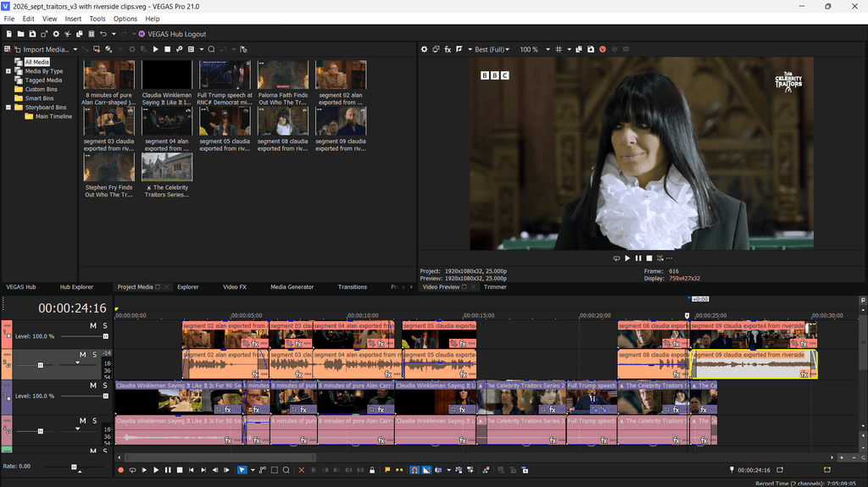Collapse the Storyboard Bins node
Viewport: 868px width, 487px height.
click(x=8, y=108)
